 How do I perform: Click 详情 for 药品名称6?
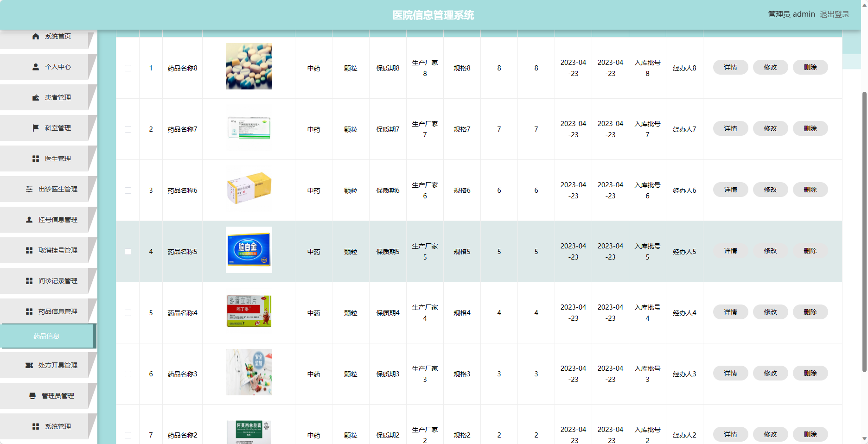[x=730, y=190]
